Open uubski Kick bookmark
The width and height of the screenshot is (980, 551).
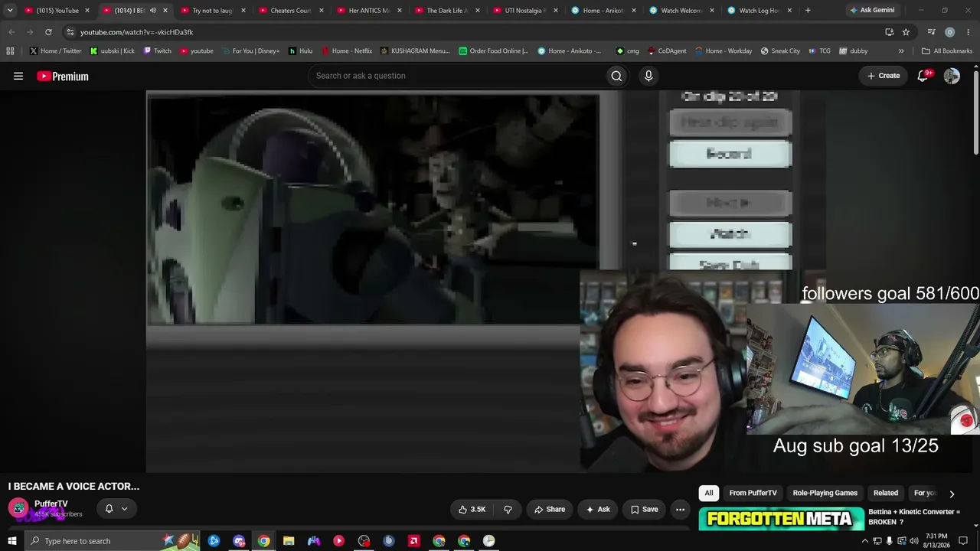pyautogui.click(x=112, y=51)
